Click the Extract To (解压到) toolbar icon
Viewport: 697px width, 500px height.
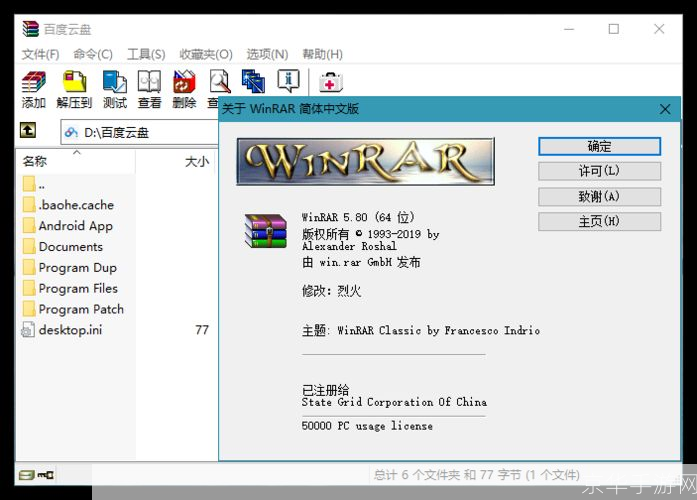[x=74, y=82]
